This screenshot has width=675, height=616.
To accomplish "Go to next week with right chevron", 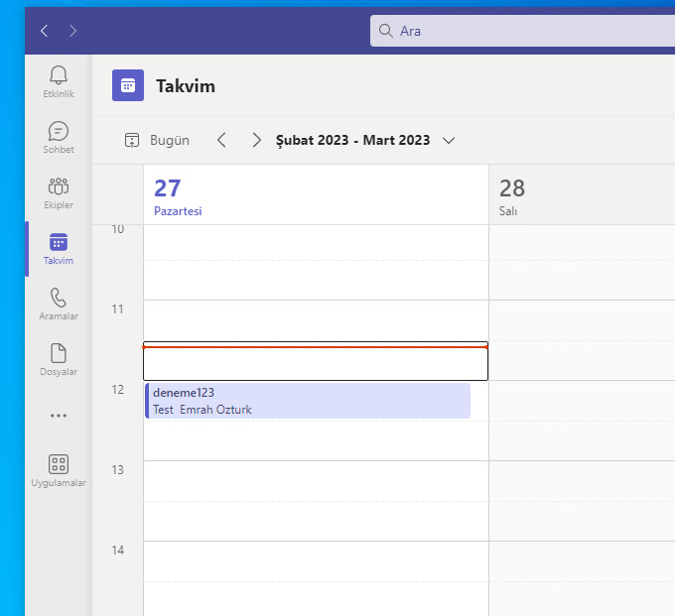I will tap(256, 140).
